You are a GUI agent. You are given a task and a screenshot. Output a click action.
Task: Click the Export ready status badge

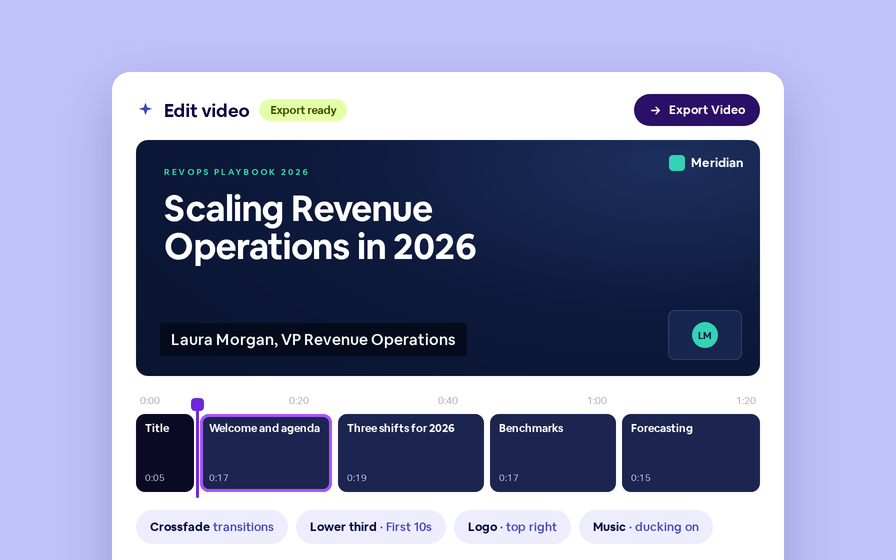pos(303,110)
